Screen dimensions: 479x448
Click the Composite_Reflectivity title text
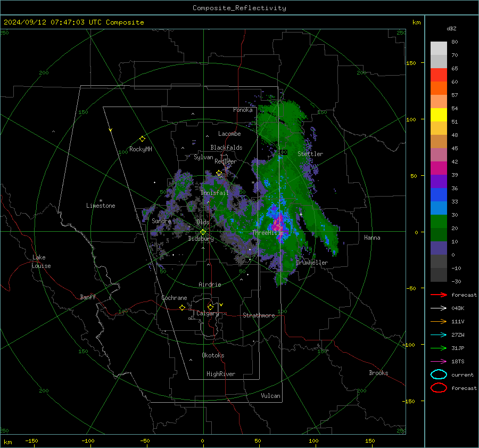[240, 8]
